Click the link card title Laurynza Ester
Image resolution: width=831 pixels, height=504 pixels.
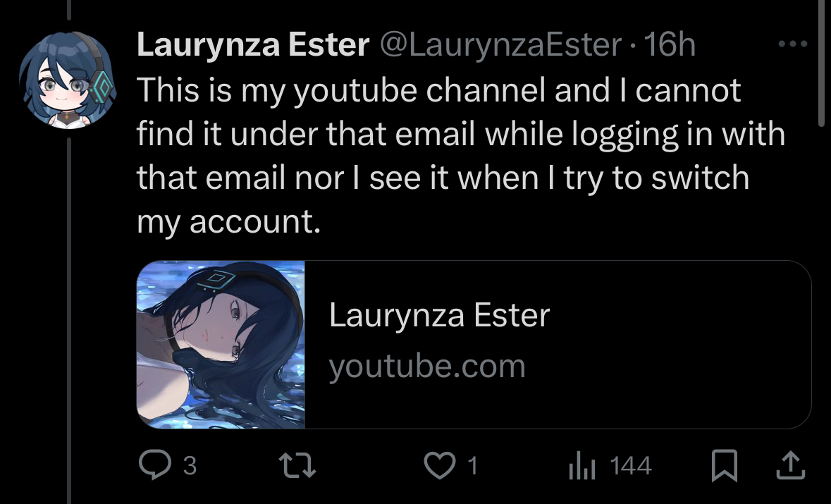pyautogui.click(x=438, y=315)
